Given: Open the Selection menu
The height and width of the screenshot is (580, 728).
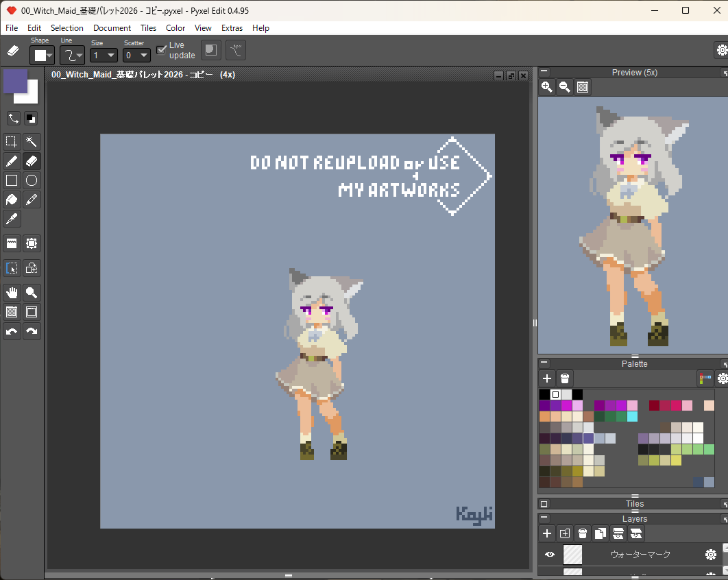Looking at the screenshot, I should pyautogui.click(x=67, y=28).
